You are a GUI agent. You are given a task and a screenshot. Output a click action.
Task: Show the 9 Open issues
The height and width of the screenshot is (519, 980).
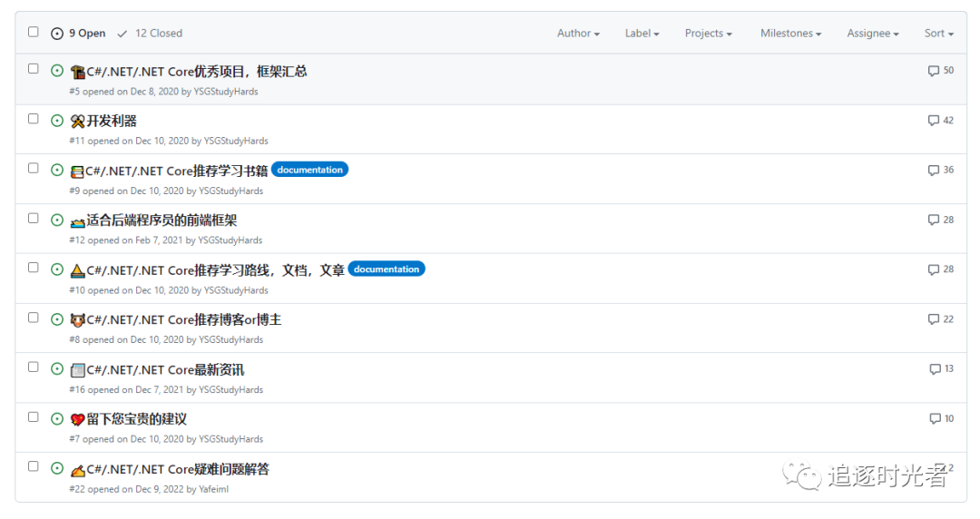click(78, 34)
